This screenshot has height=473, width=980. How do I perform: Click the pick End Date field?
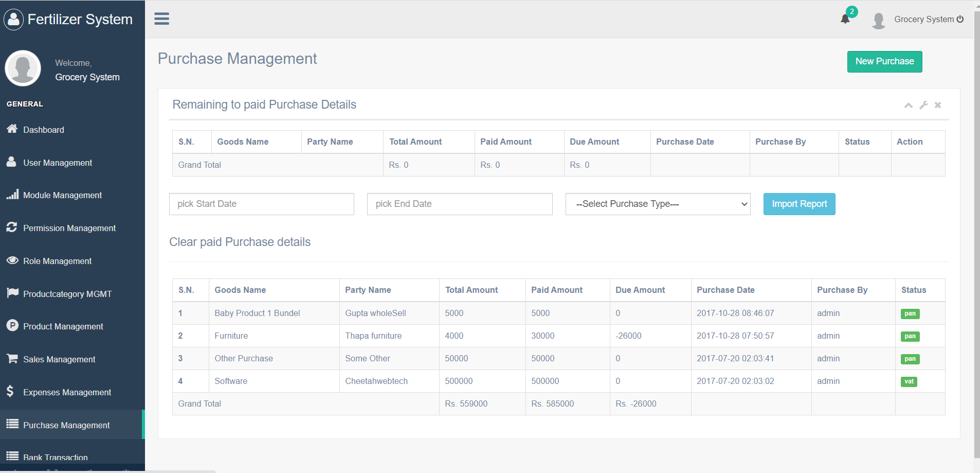click(x=460, y=204)
